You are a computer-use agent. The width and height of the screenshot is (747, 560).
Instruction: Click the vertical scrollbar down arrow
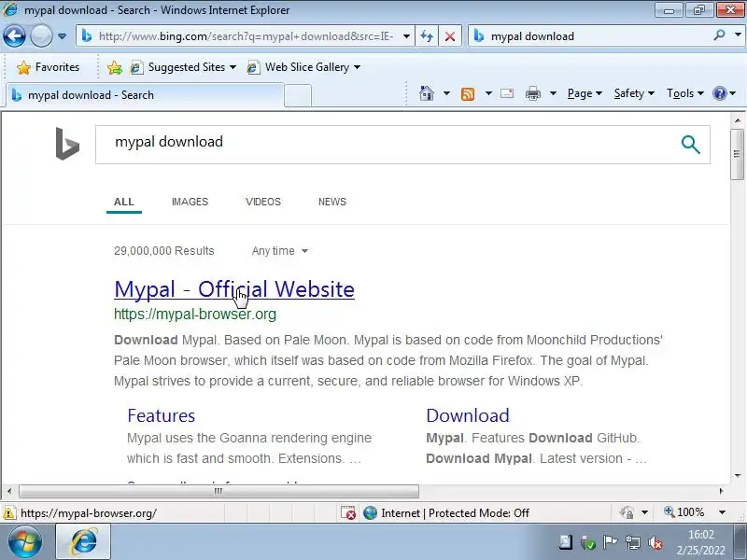(x=737, y=476)
